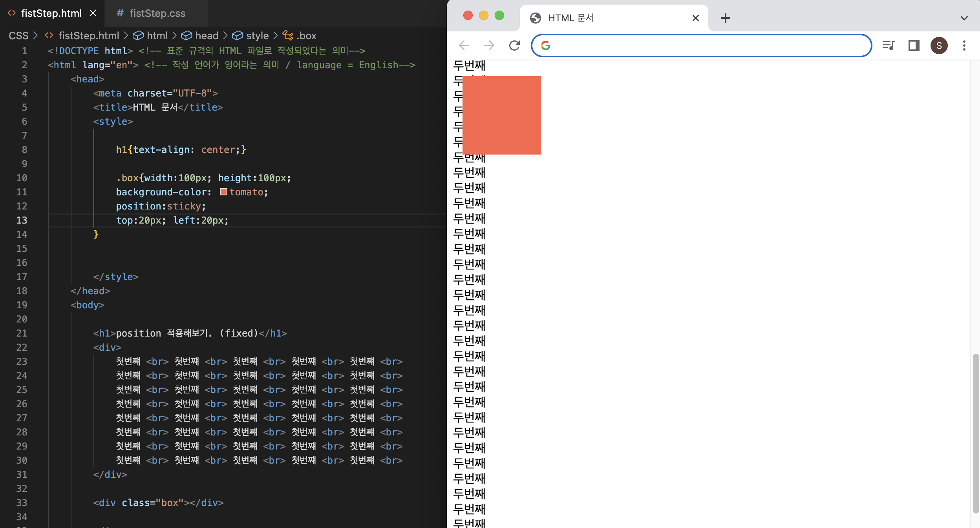
Task: Open the profile avatar labeled S
Action: tap(939, 46)
